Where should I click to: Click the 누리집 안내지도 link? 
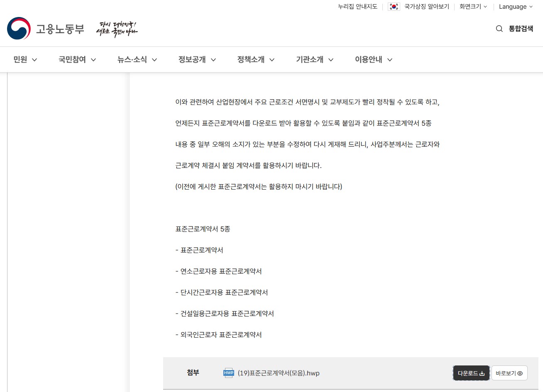point(357,7)
